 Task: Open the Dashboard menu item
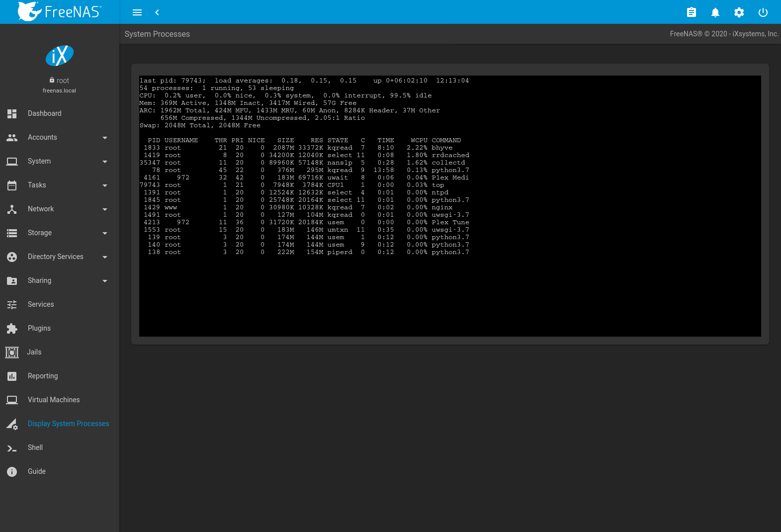pos(45,113)
